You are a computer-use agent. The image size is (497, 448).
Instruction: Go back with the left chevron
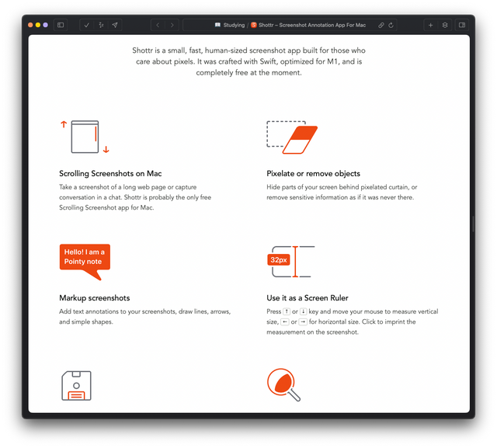(x=158, y=25)
